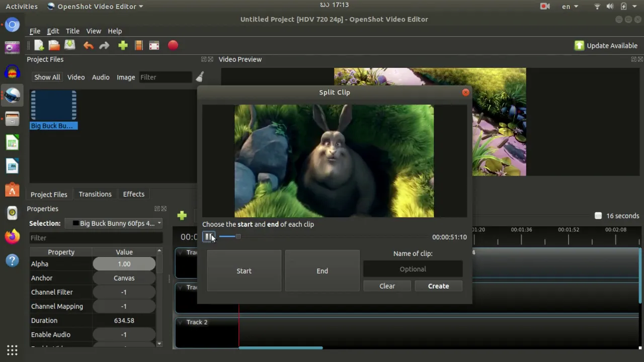Click Activities in the top bar

pos(22,7)
